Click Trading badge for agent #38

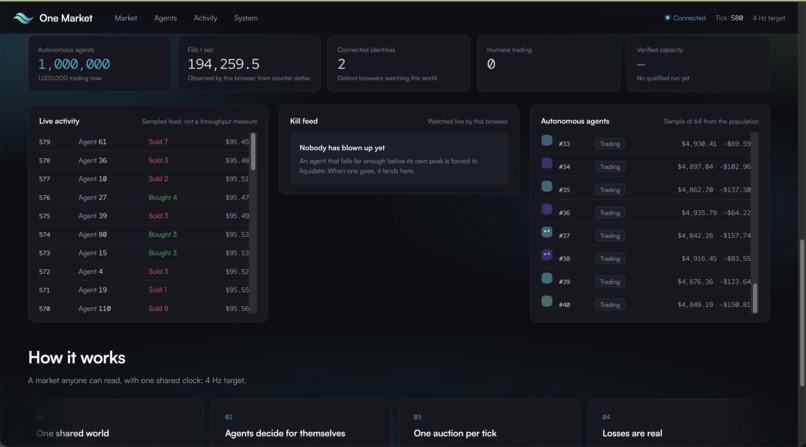pyautogui.click(x=610, y=258)
